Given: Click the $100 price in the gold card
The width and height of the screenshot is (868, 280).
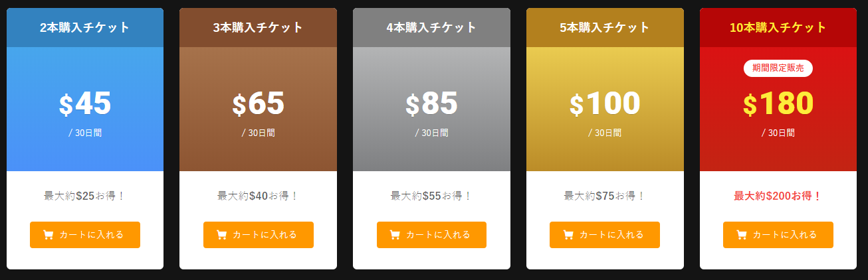Looking at the screenshot, I should [x=605, y=104].
